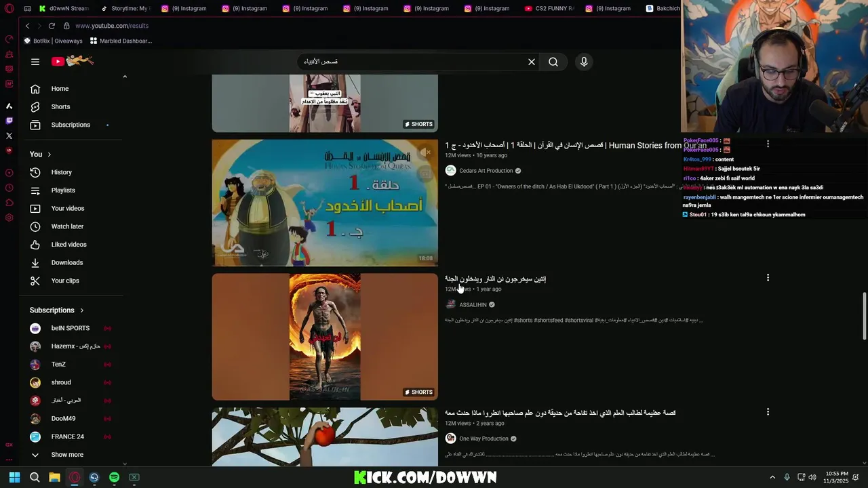Show hidden system tray icons

pos(772,477)
